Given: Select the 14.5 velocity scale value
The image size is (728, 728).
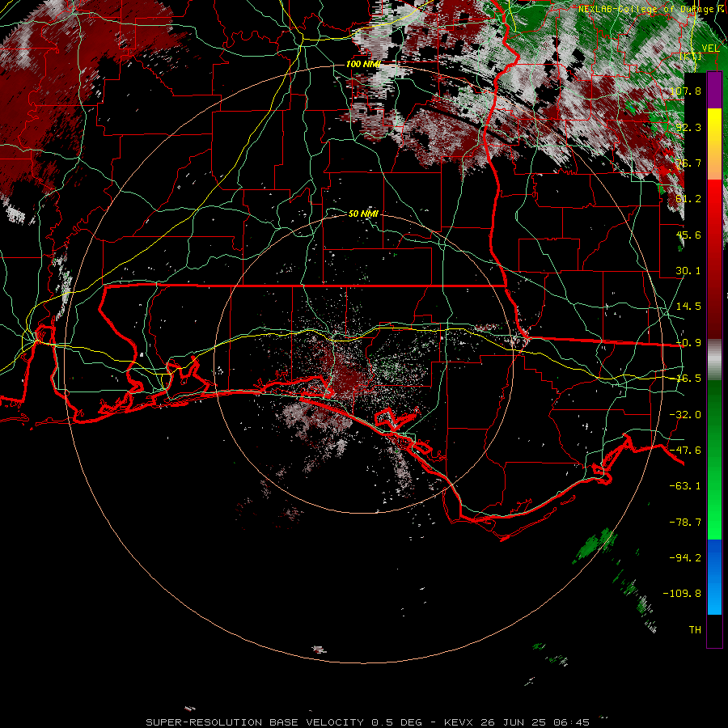Looking at the screenshot, I should (688, 307).
